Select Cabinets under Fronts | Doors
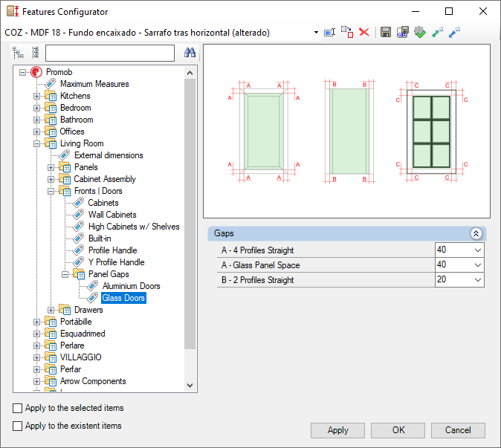Screen dimensions: 501x448 pos(103,203)
